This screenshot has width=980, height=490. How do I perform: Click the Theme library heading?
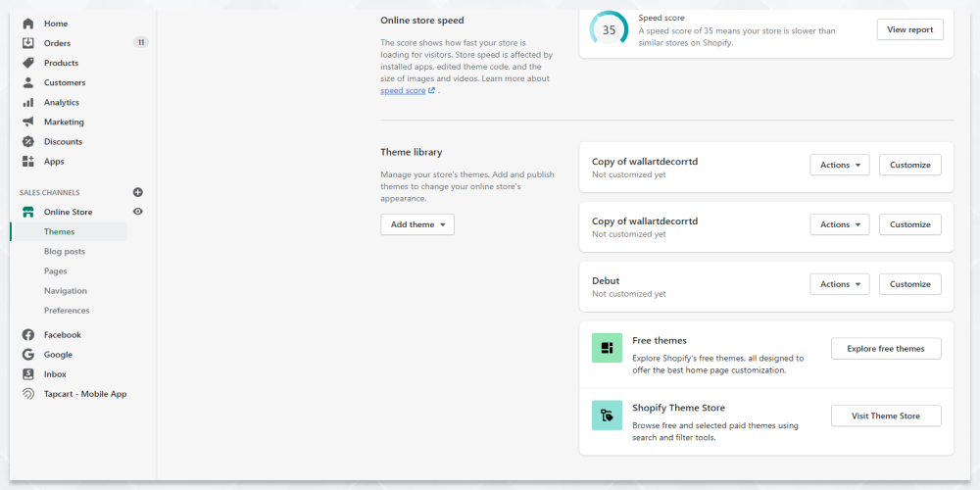tap(412, 152)
